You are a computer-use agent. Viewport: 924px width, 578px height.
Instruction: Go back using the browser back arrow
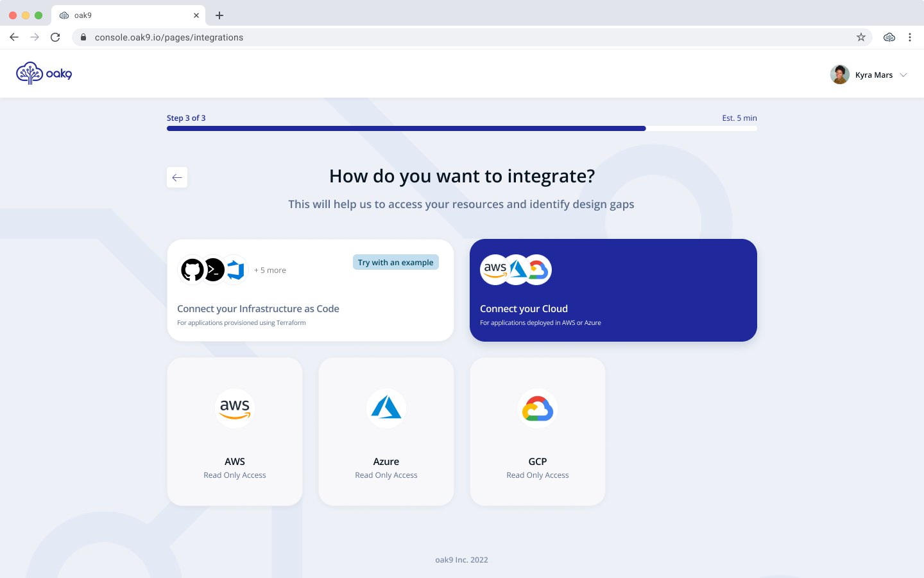point(14,37)
